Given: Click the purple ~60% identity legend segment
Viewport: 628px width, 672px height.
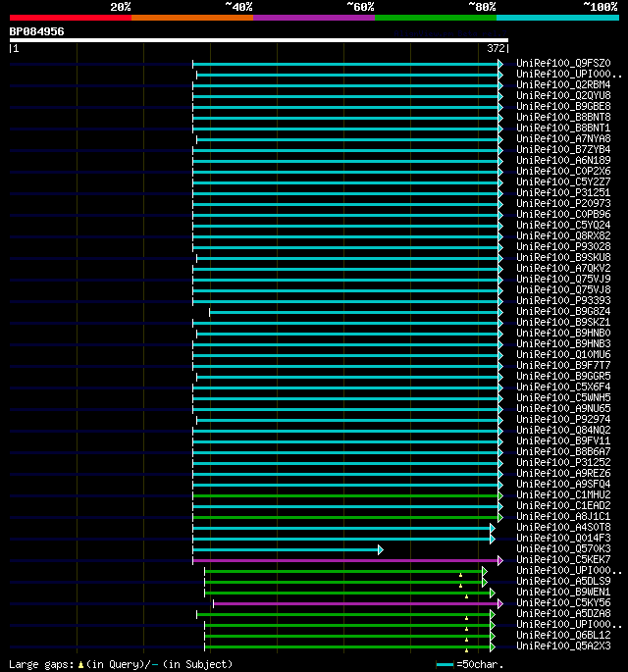Looking at the screenshot, I should click(314, 18).
